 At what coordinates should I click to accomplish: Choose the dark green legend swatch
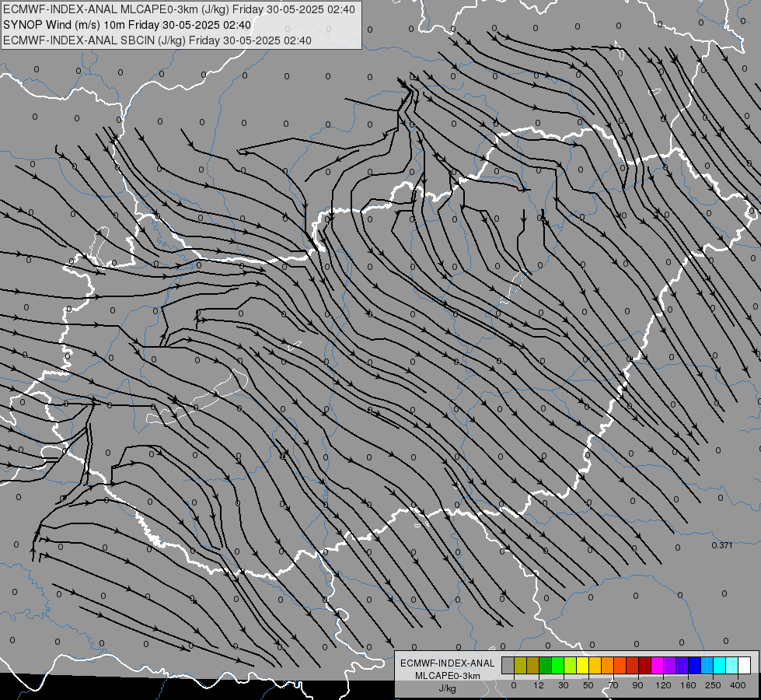546,665
